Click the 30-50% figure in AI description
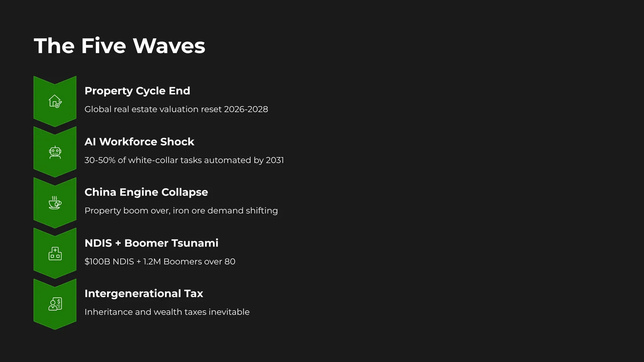The height and width of the screenshot is (362, 644). (100, 160)
